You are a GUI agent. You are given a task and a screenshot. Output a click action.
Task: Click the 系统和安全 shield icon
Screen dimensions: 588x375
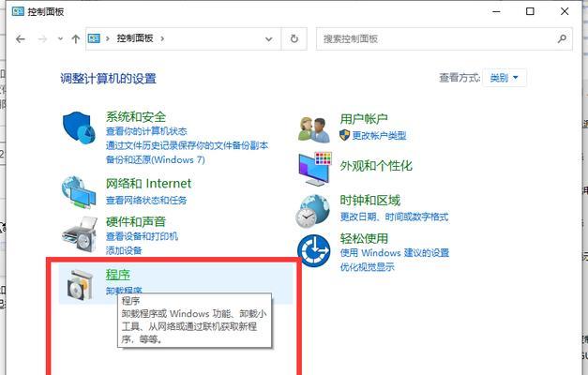coord(79,127)
